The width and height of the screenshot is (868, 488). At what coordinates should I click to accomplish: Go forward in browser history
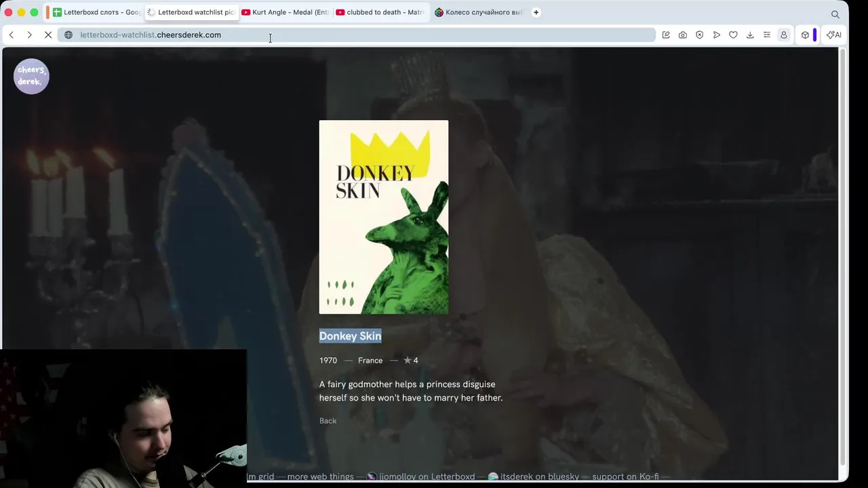pyautogui.click(x=29, y=35)
